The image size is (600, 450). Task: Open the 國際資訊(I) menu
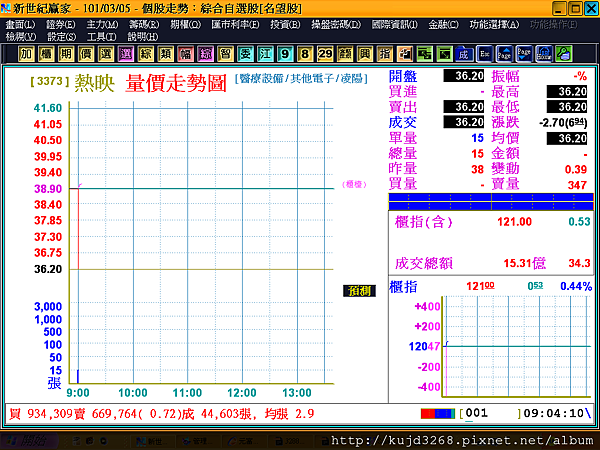[395, 24]
